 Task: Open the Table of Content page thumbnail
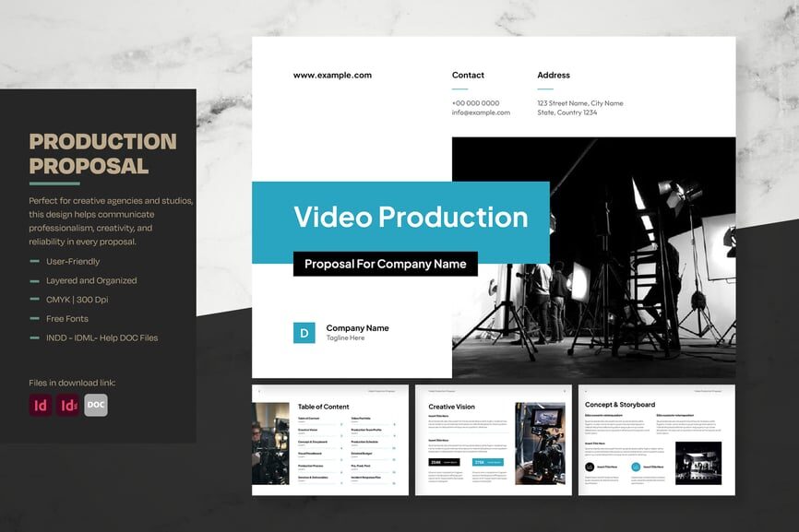click(x=330, y=440)
